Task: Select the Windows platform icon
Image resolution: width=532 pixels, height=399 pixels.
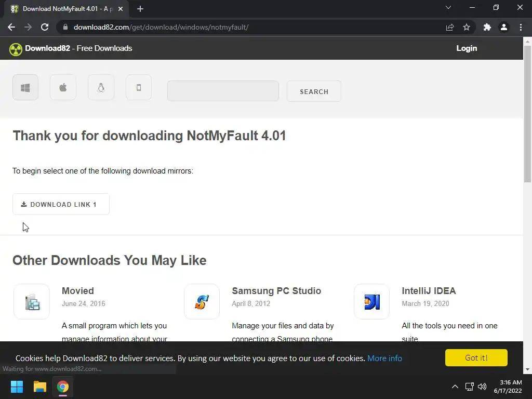Action: click(x=25, y=87)
